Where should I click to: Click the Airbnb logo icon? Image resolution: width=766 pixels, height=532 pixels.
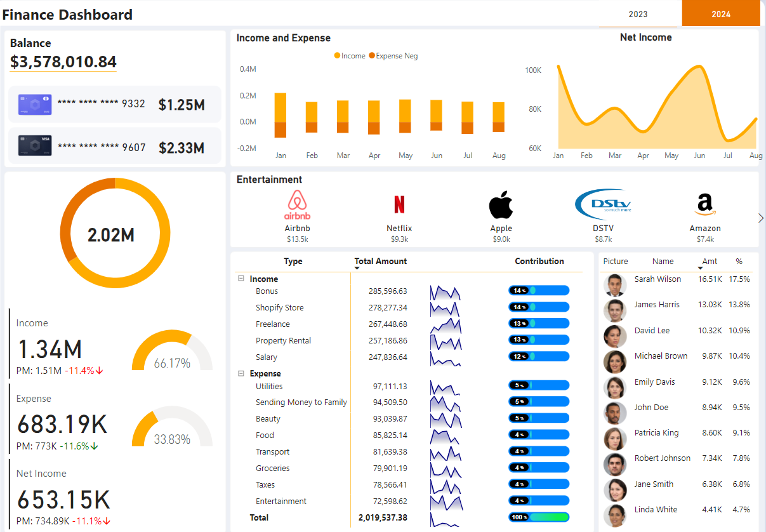point(297,204)
